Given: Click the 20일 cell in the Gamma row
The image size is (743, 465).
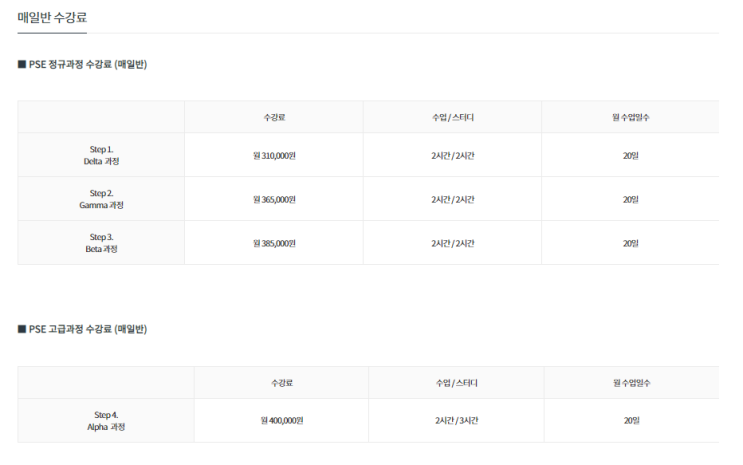Looking at the screenshot, I should [x=631, y=200].
